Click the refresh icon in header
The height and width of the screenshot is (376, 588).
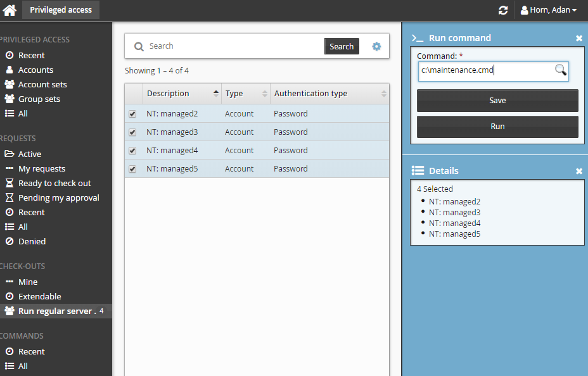tap(503, 10)
